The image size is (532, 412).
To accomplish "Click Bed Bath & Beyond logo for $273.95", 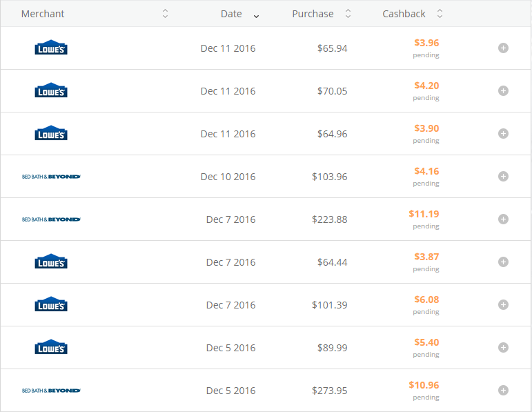I will tap(51, 391).
